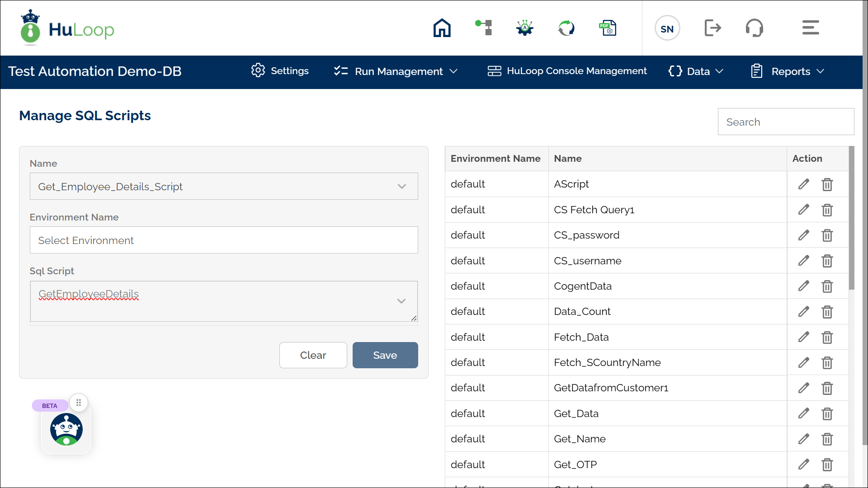Viewport: 868px width, 488px height.
Task: Open the hamburger menu
Action: click(810, 28)
